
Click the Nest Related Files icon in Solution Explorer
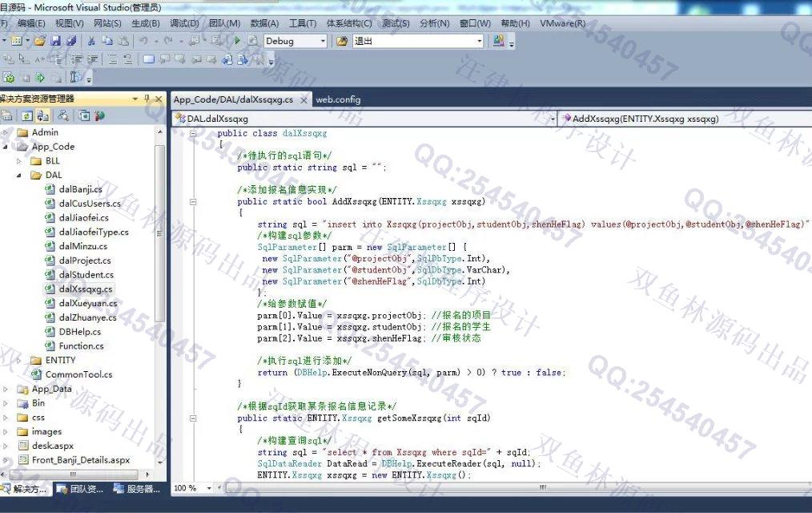pyautogui.click(x=43, y=115)
